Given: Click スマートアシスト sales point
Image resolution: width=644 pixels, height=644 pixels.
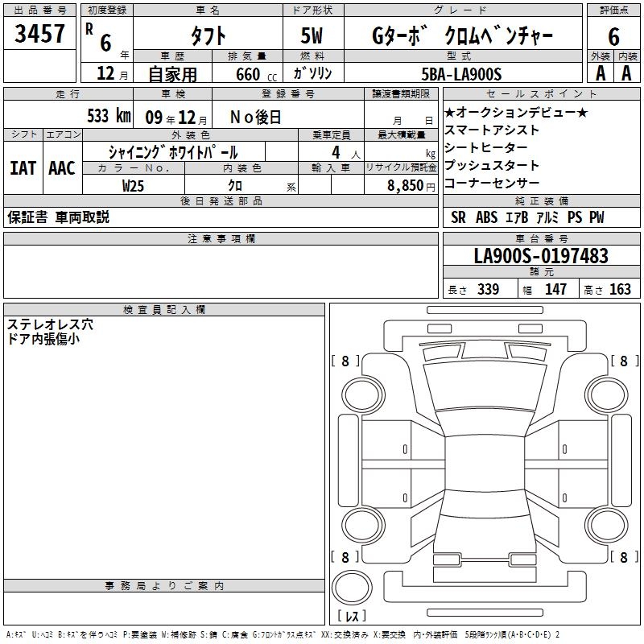Looking at the screenshot, I should [492, 130].
